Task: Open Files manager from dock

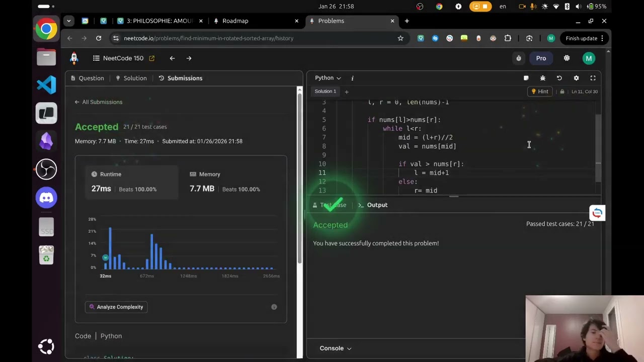Action: click(46, 57)
